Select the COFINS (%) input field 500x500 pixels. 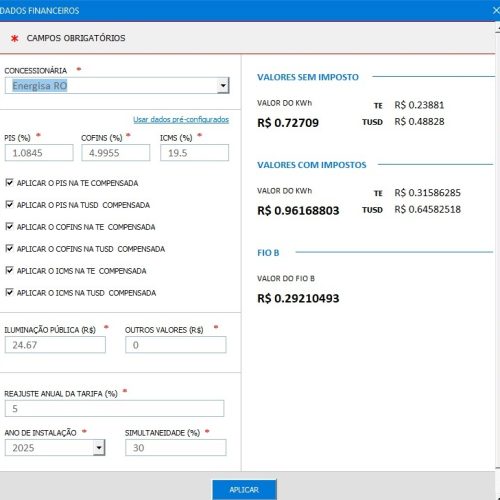pyautogui.click(x=116, y=153)
